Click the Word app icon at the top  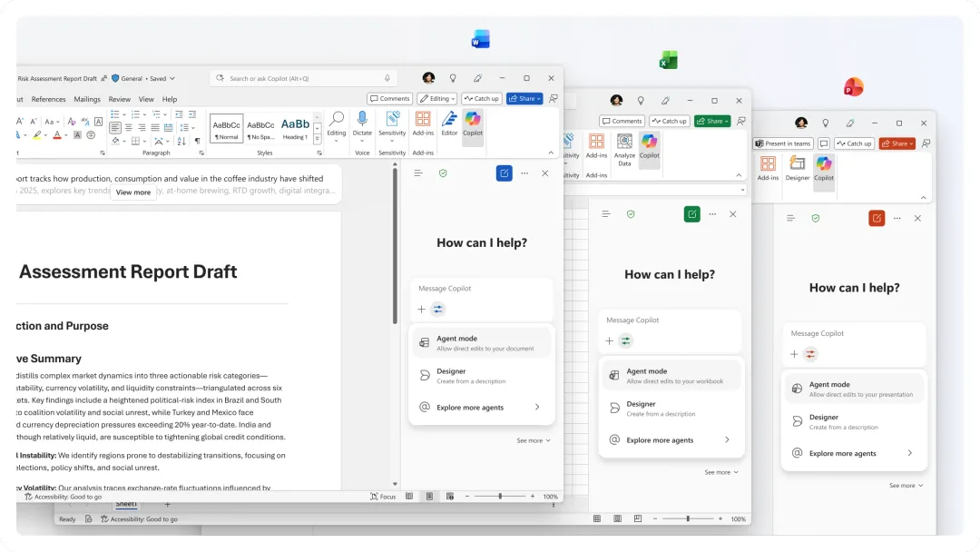pos(480,39)
